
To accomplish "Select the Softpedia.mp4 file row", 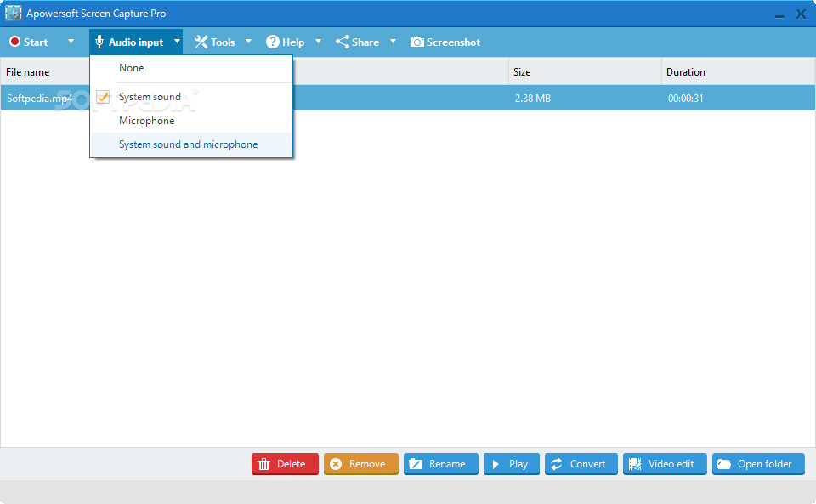I will 407,99.
